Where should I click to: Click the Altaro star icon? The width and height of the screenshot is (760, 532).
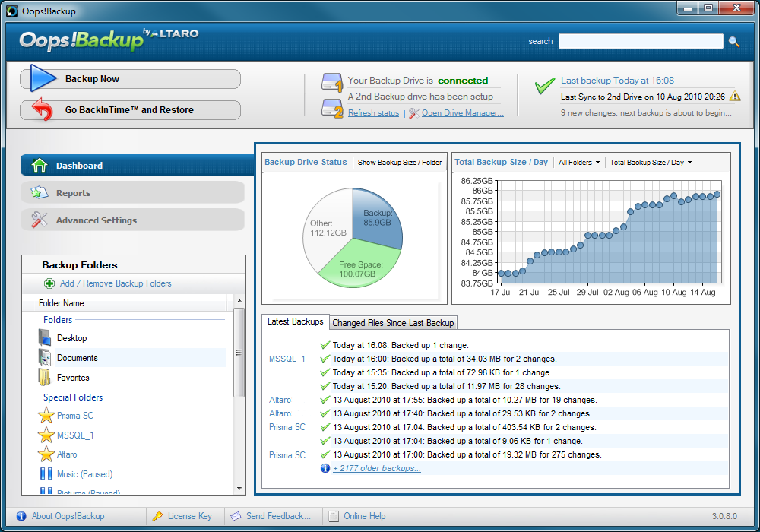[46, 454]
